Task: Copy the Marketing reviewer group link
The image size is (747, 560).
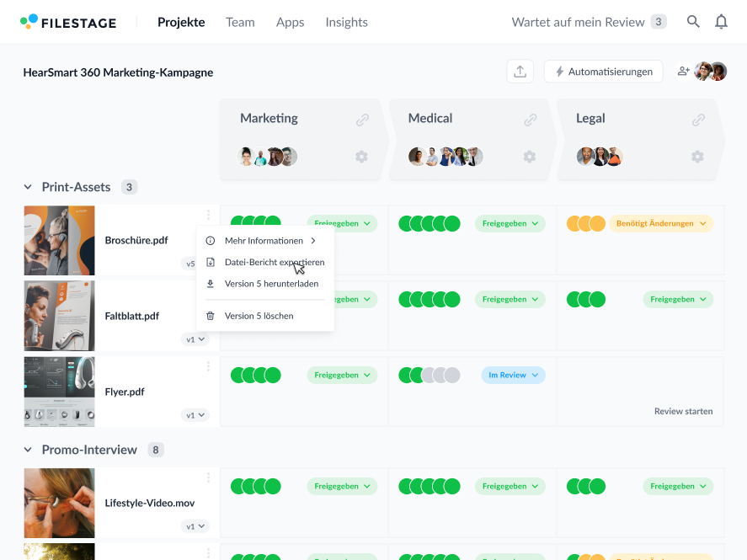Action: coord(362,120)
